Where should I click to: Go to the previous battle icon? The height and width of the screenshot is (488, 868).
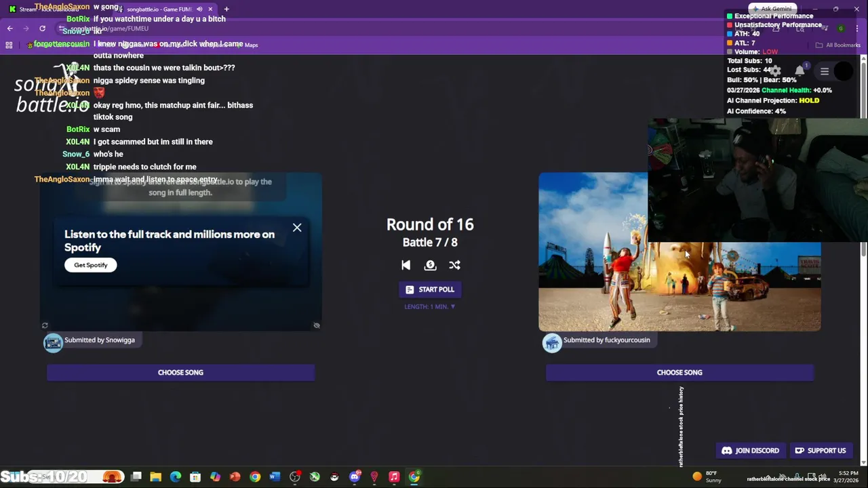(406, 265)
